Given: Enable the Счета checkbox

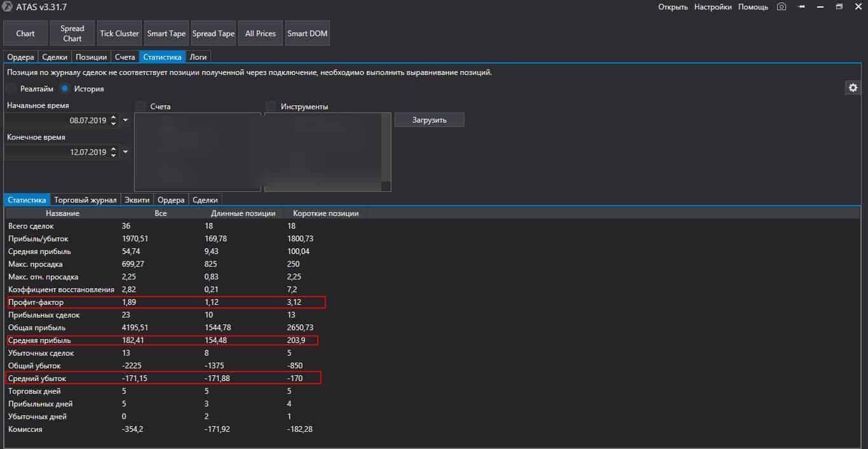Looking at the screenshot, I should click(140, 106).
